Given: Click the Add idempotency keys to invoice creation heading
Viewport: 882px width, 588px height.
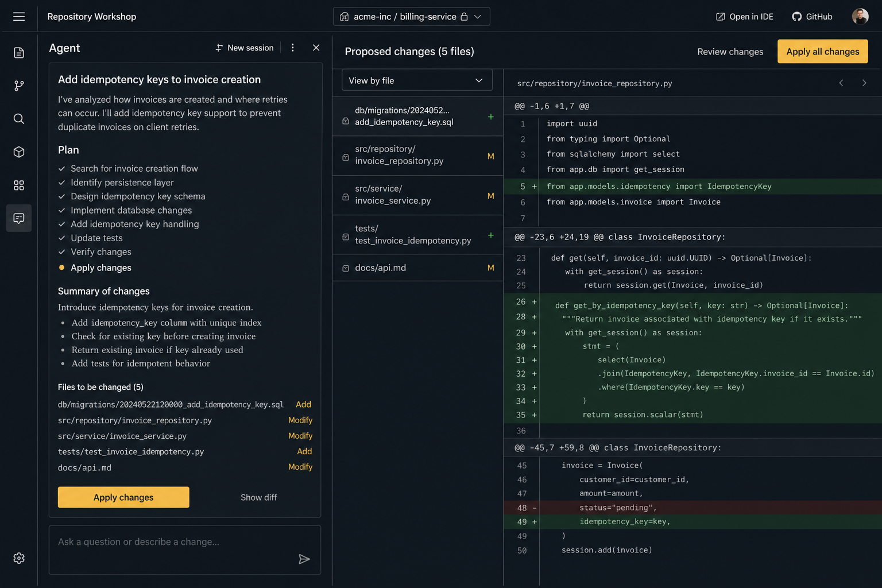Looking at the screenshot, I should click(159, 80).
